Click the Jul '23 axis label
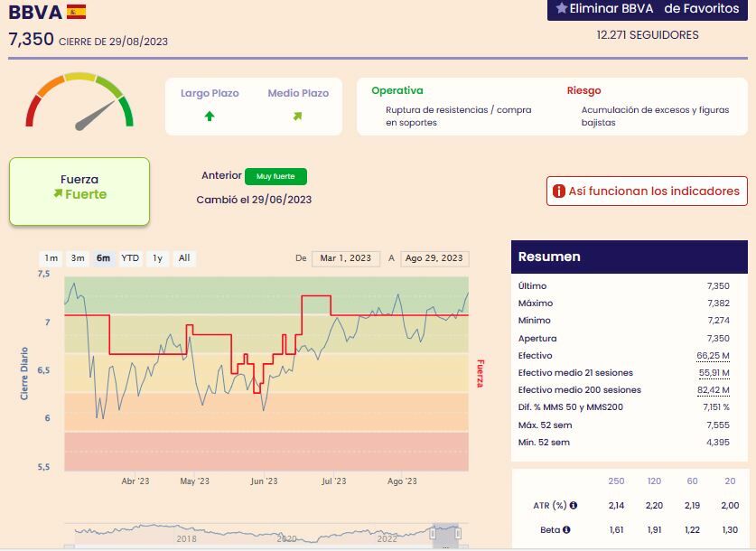 (x=333, y=481)
